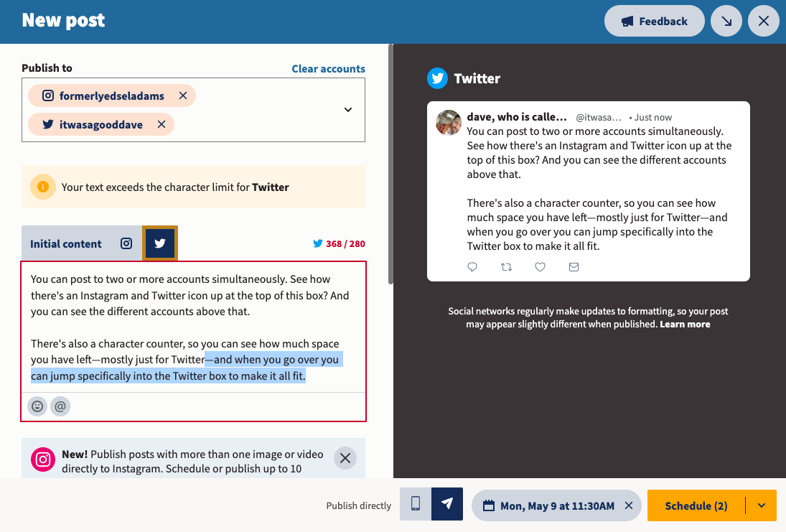Expand the accounts selection dropdown
The height and width of the screenshot is (532, 786).
click(x=347, y=109)
